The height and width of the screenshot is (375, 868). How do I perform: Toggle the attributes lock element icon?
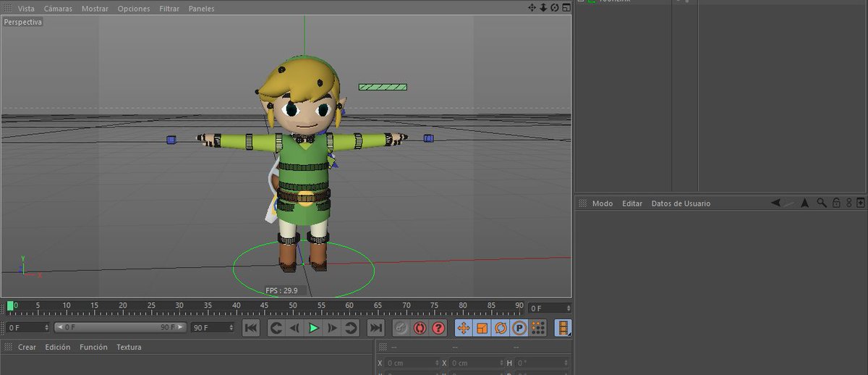[835, 203]
